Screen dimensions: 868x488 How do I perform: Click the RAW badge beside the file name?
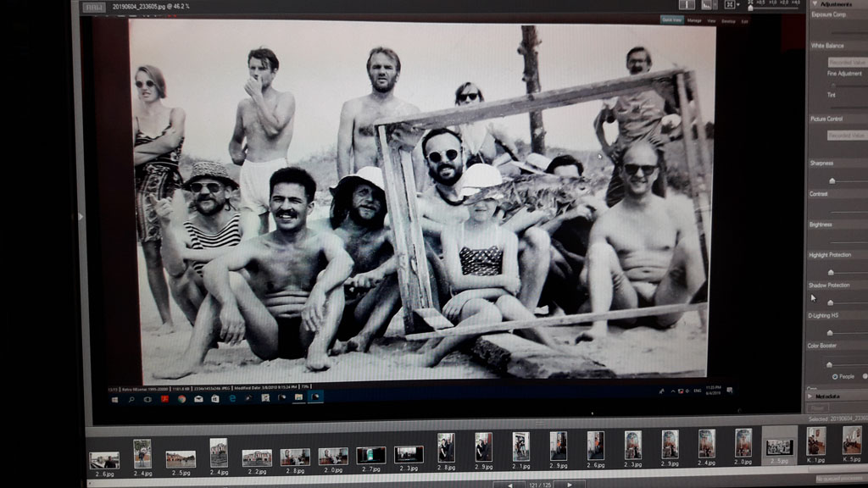point(93,7)
